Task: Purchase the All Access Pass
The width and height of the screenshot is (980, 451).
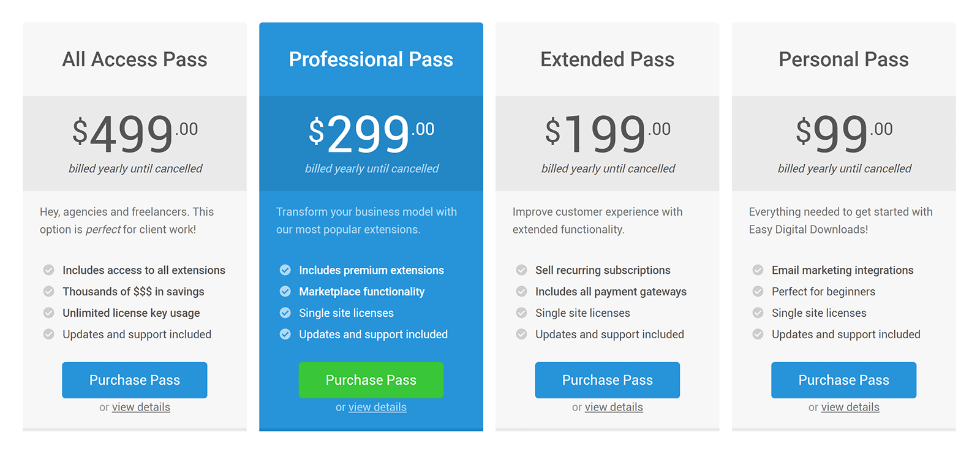Action: (x=135, y=380)
